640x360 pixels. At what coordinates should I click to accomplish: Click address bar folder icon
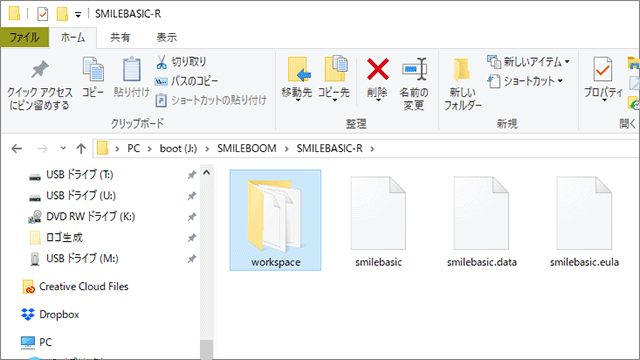click(102, 149)
